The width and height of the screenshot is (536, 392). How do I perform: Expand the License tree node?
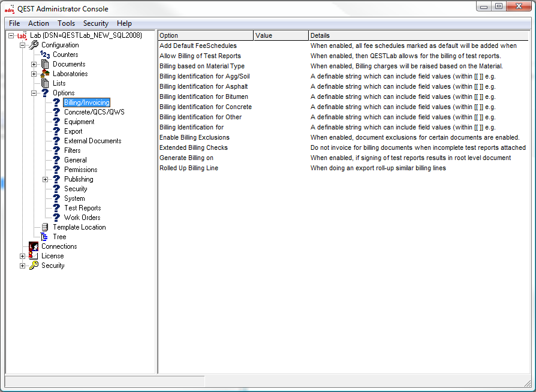pos(23,256)
